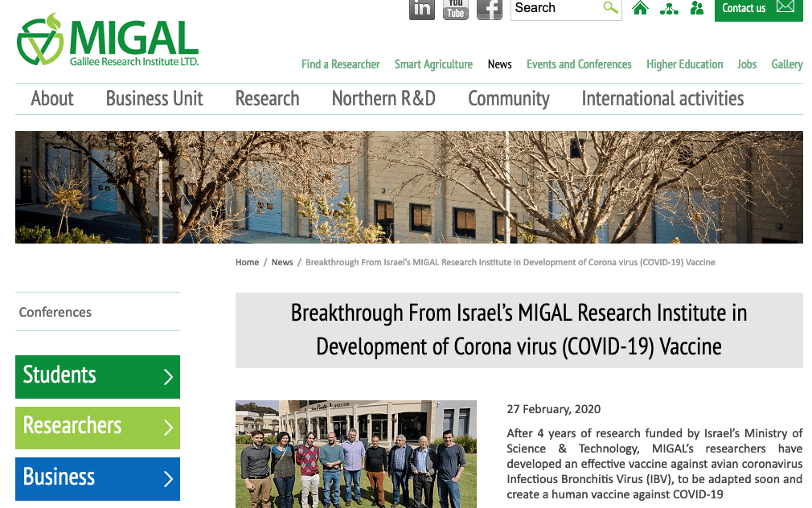Open the Gallery link
Viewport: 812px width, 508px height.
pyautogui.click(x=786, y=64)
